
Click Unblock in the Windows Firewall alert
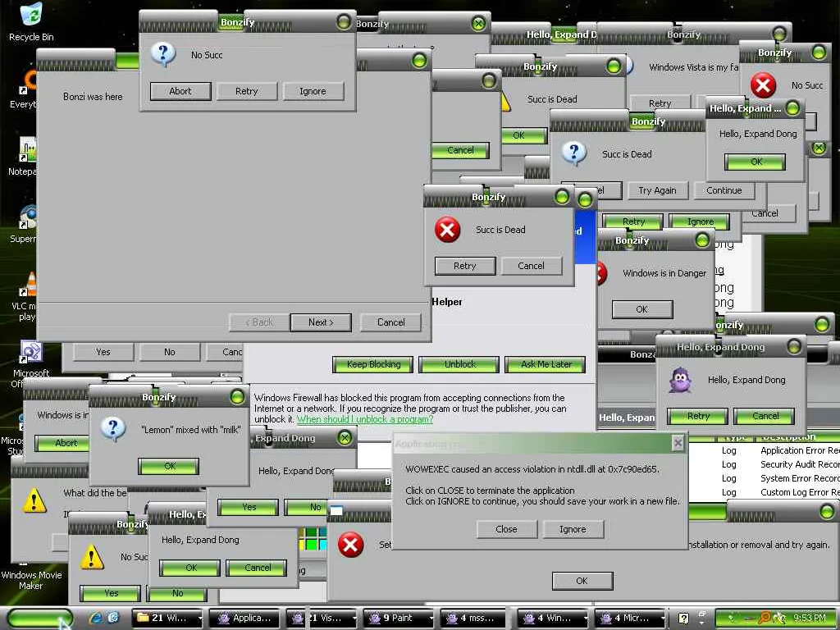(459, 364)
